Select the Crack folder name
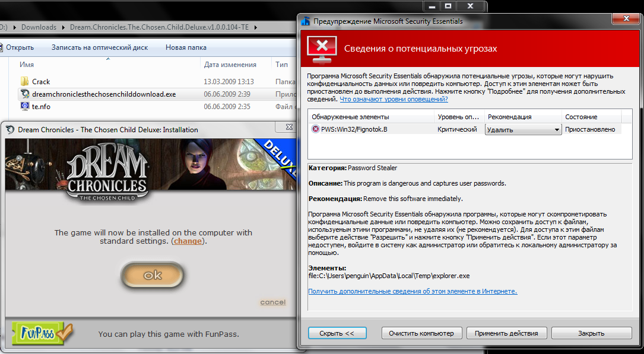The height and width of the screenshot is (354, 644). point(41,81)
